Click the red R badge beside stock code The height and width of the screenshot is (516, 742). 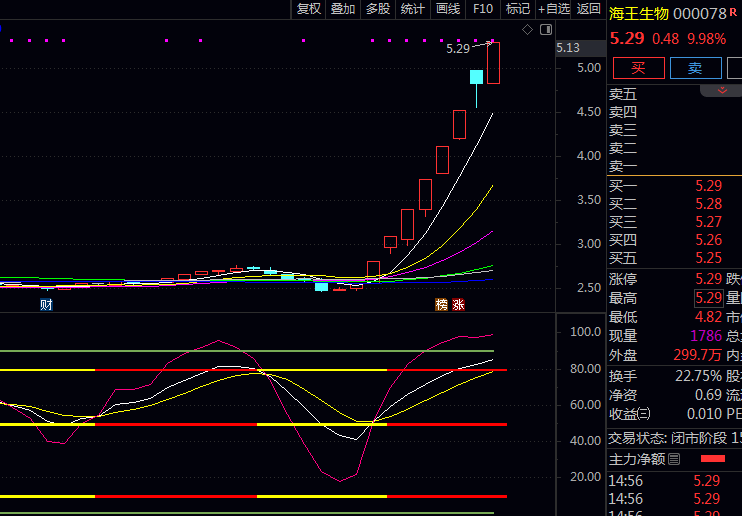[733, 12]
